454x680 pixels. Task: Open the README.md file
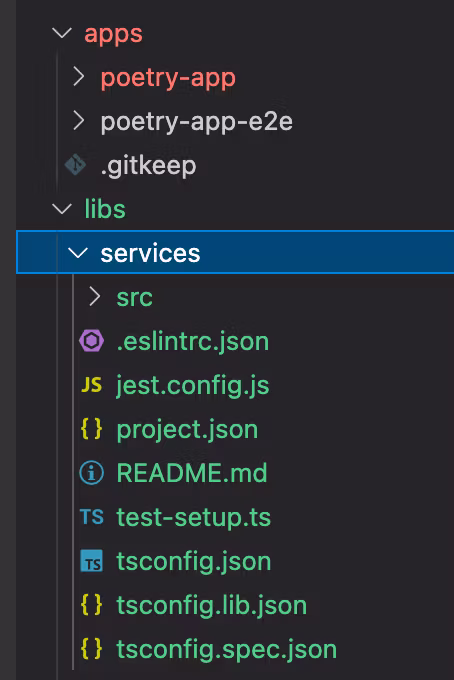(192, 473)
